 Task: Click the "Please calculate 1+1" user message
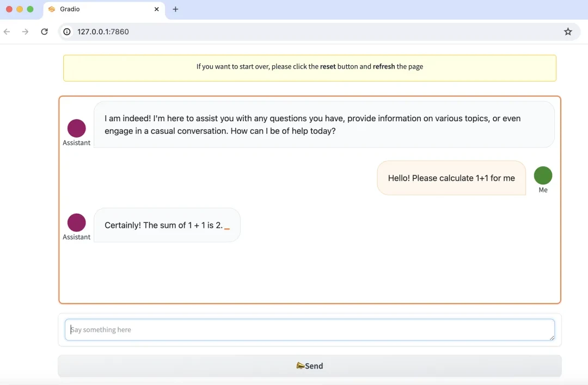[451, 178]
